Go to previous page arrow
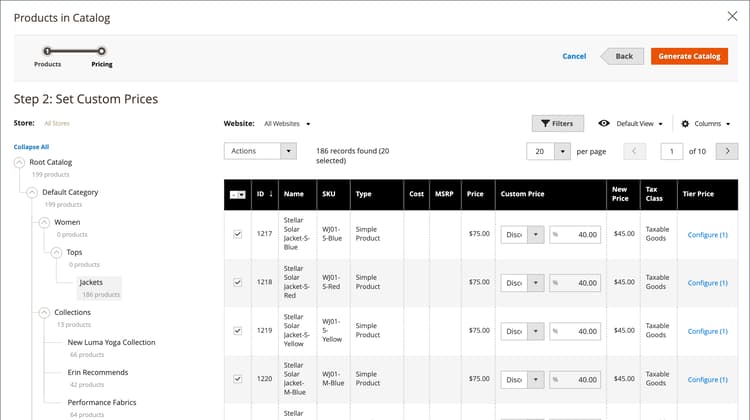 click(x=634, y=151)
